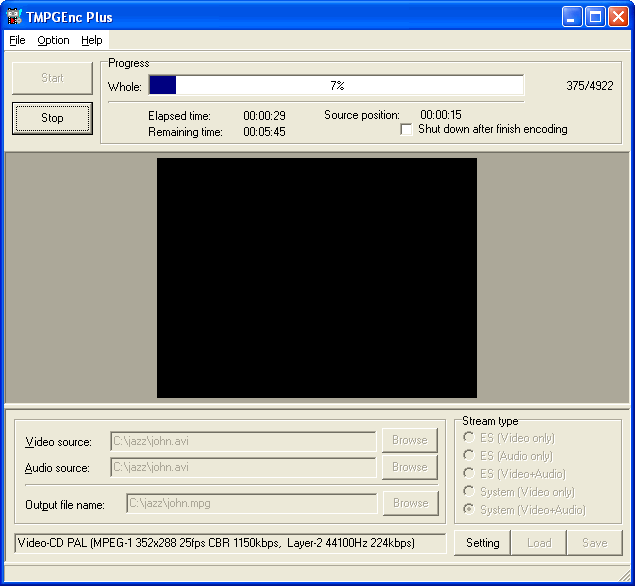The image size is (635, 586).
Task: Click the Remaining time label
Action: point(185,132)
